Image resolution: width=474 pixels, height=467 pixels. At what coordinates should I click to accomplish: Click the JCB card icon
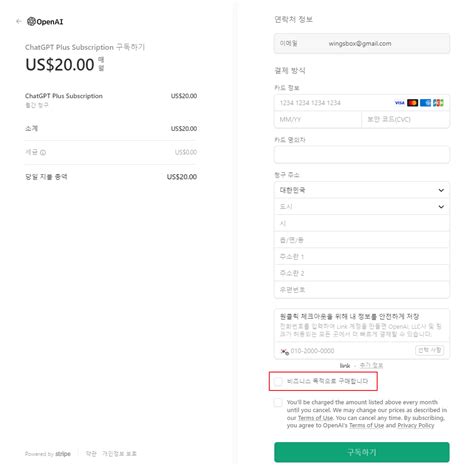coord(438,103)
